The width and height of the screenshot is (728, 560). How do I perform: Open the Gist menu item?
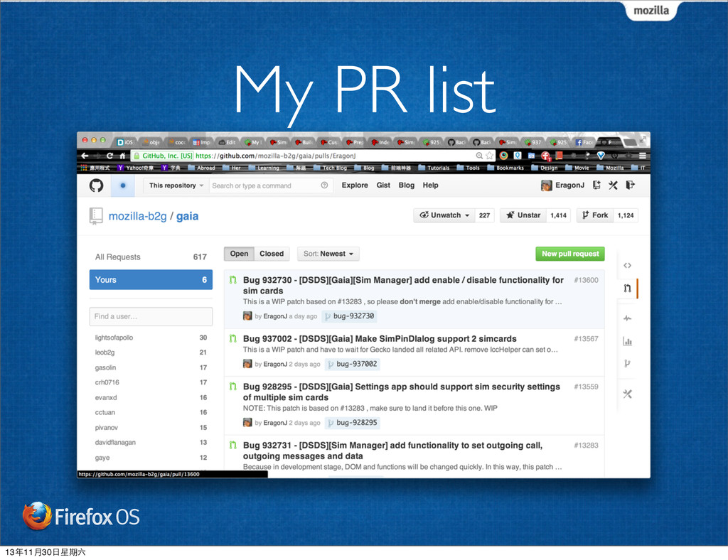(383, 185)
